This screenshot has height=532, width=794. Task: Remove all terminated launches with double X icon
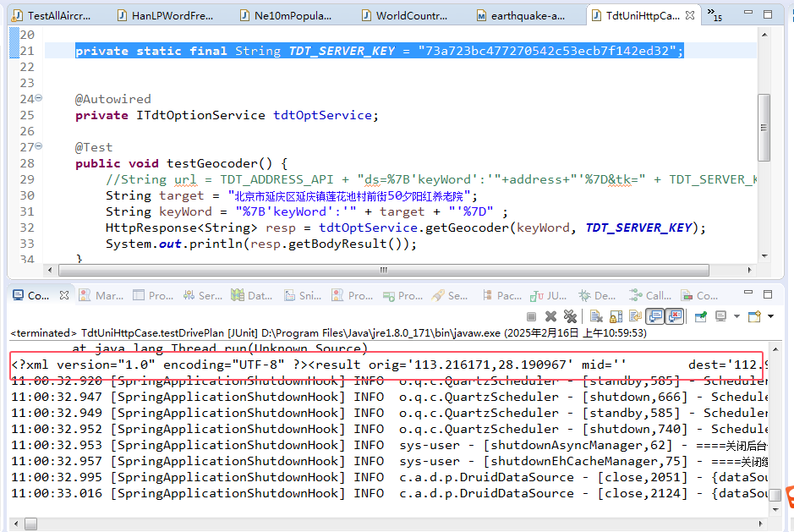coord(570,316)
